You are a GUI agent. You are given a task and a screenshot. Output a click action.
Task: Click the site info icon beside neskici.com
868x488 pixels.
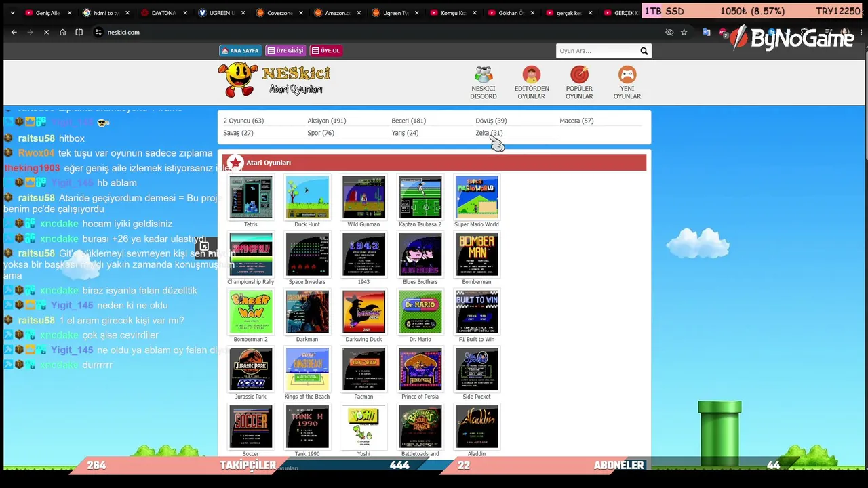[98, 32]
